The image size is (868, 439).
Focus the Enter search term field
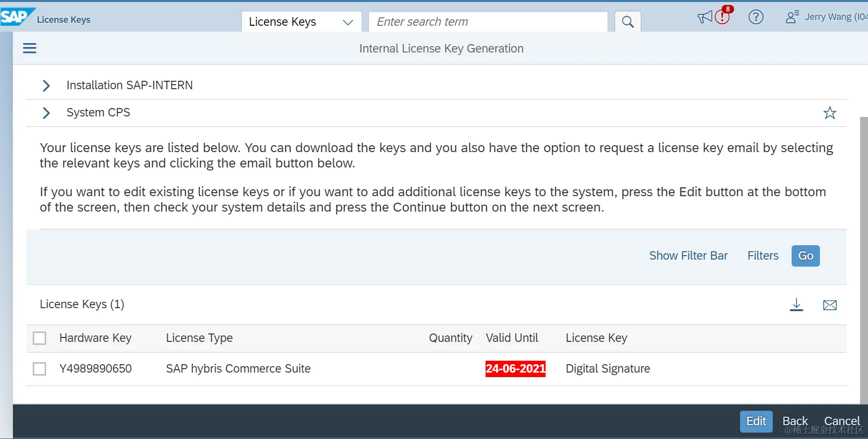point(488,22)
